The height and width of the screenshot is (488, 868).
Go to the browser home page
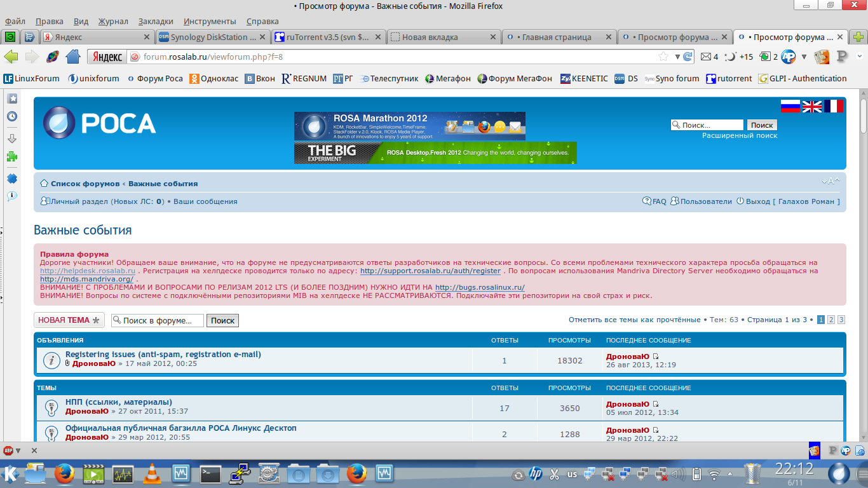(73, 57)
